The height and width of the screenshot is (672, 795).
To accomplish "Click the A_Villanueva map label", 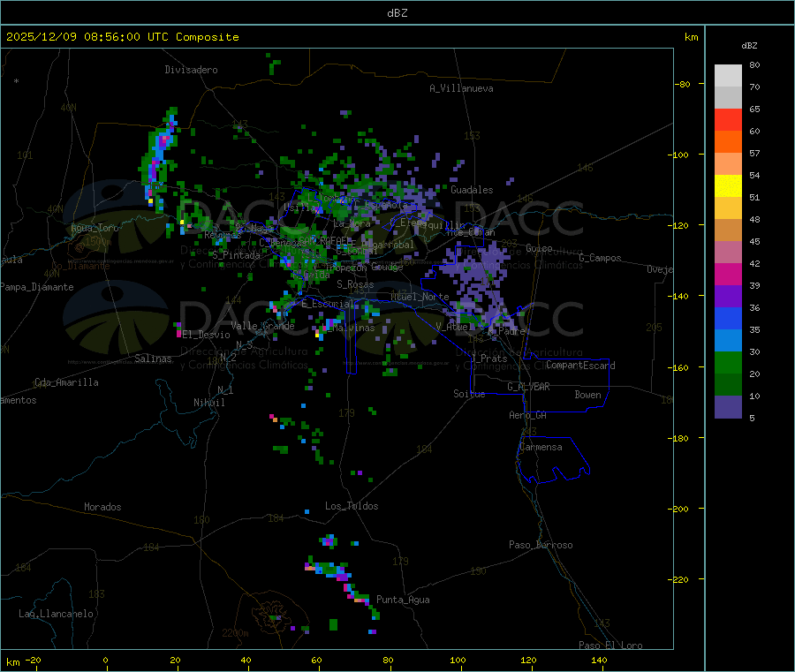I will [461, 88].
